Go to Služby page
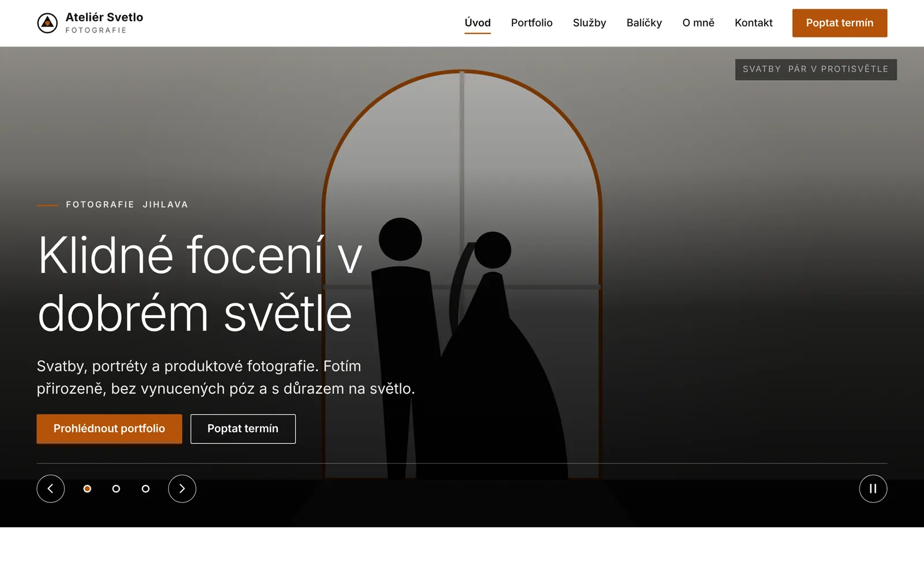This screenshot has width=924, height=578. pos(590,23)
